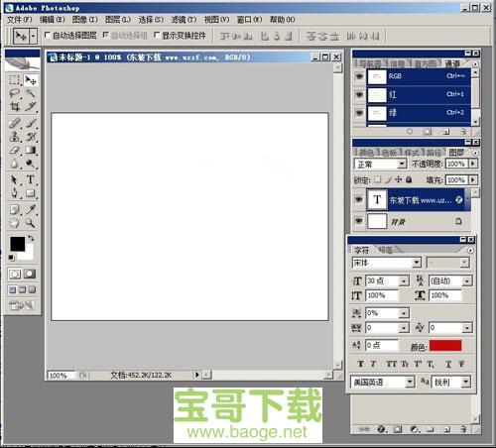Select the Gradient tool
This screenshot has width=496, height=448.
[x=31, y=150]
